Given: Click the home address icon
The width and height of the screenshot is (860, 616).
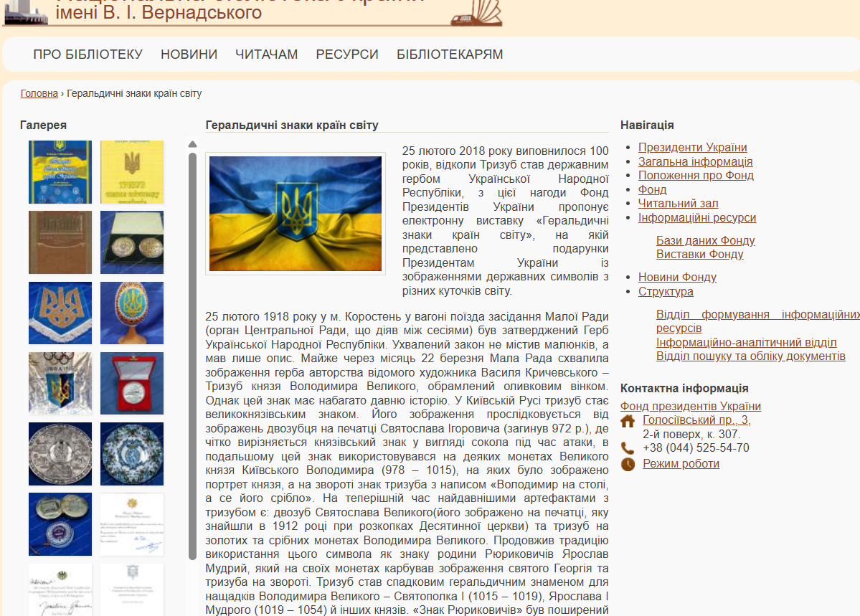Looking at the screenshot, I should click(628, 421).
